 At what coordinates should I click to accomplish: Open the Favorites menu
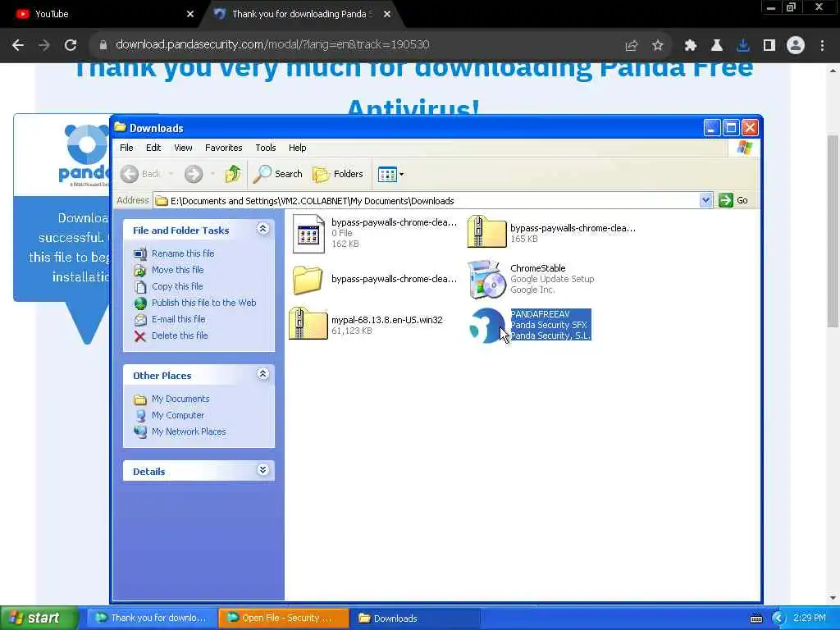click(x=223, y=148)
